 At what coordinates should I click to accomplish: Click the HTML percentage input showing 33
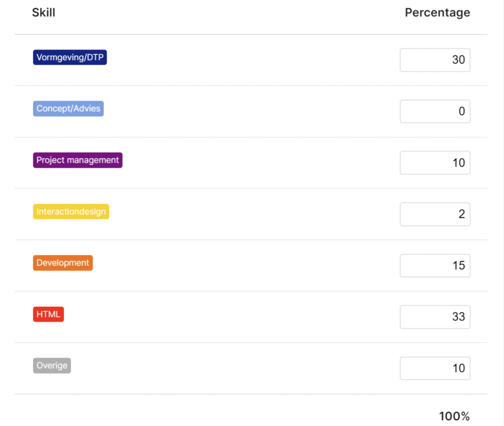[435, 317]
